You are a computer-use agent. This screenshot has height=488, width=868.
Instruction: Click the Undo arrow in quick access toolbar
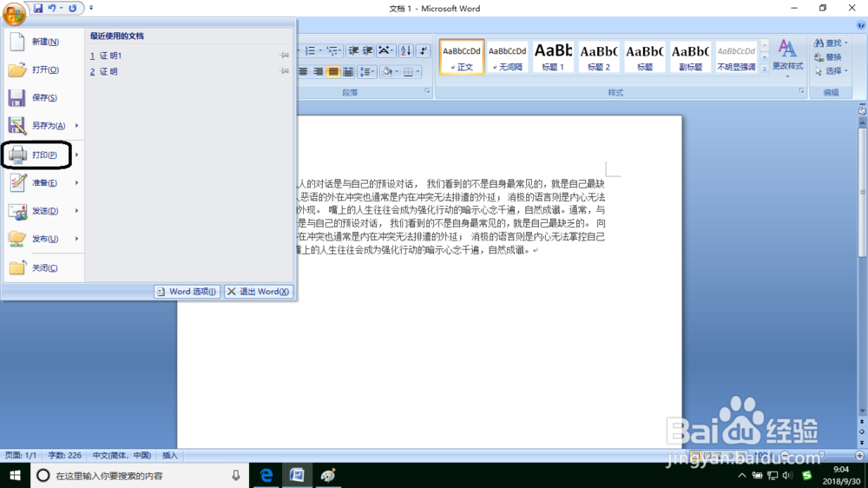51,9
